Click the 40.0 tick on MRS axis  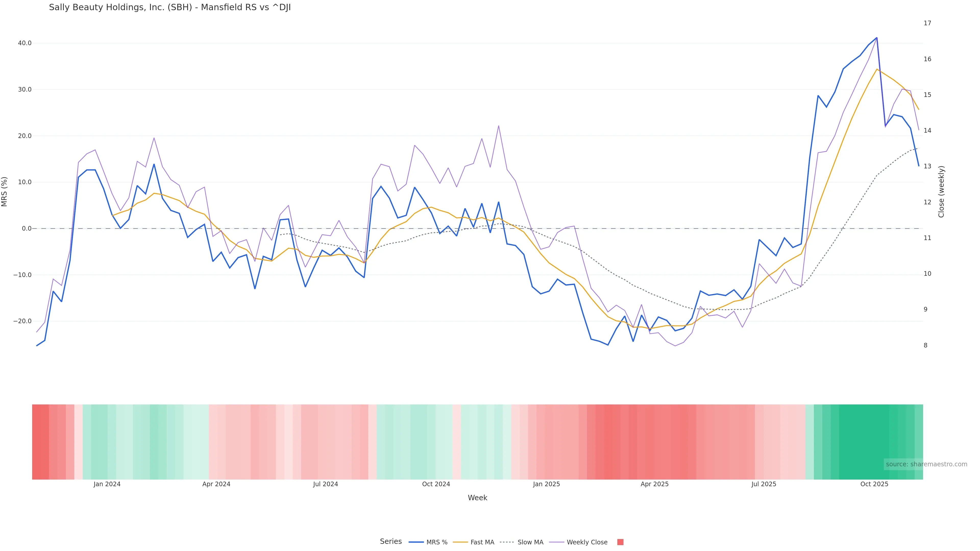coord(25,43)
